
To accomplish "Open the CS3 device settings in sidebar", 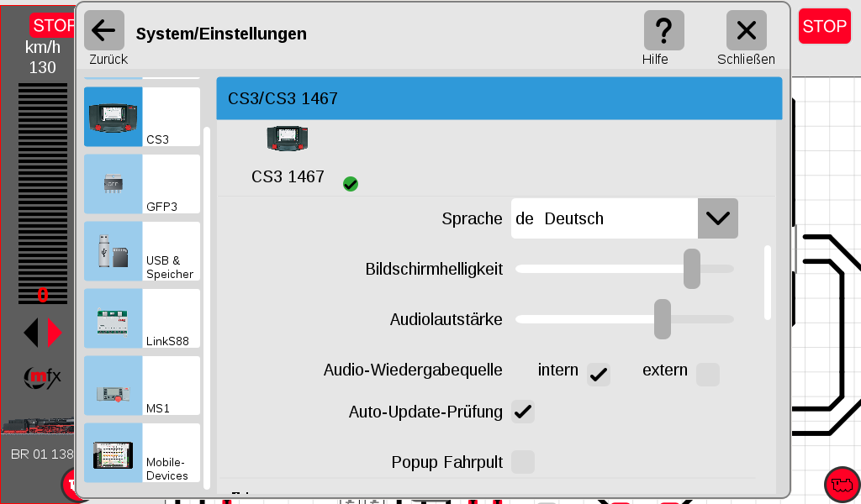I will click(141, 118).
